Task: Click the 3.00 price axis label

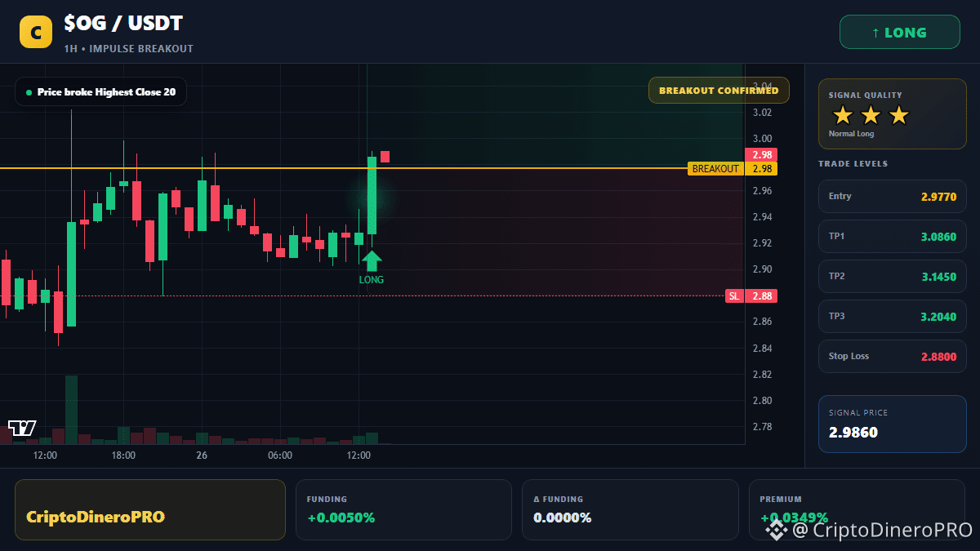Action: pyautogui.click(x=762, y=139)
